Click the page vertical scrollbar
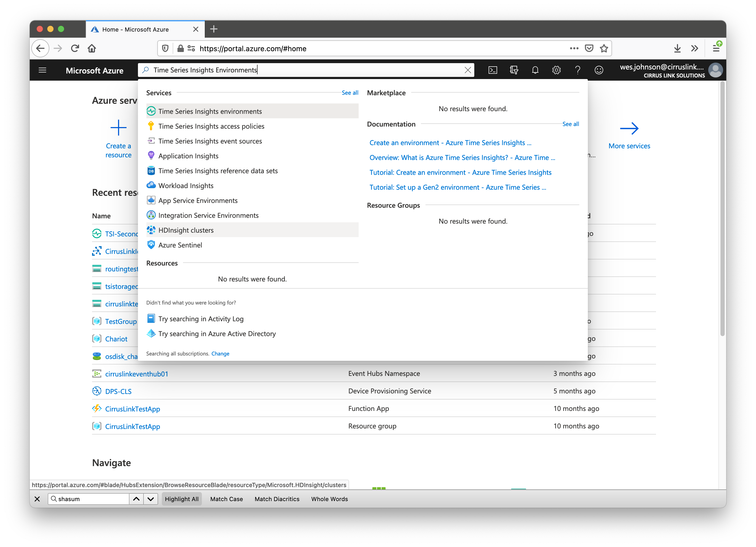The image size is (756, 547). [x=722, y=208]
